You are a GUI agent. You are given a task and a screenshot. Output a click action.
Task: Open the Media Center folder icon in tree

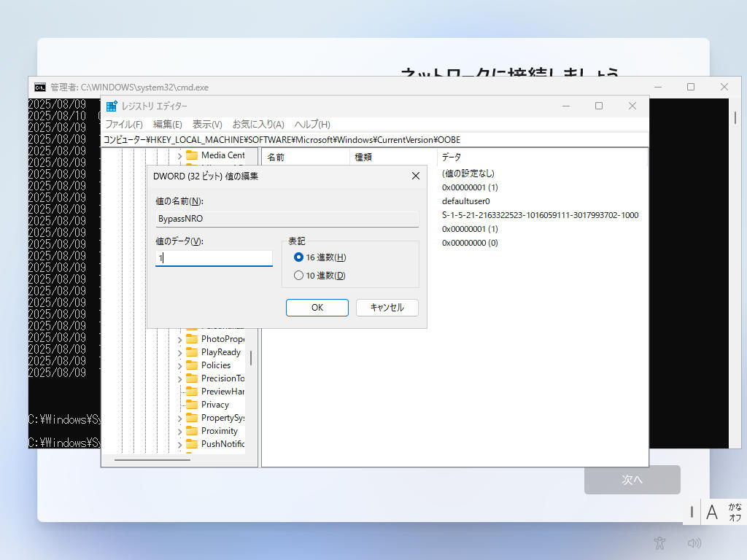click(192, 155)
